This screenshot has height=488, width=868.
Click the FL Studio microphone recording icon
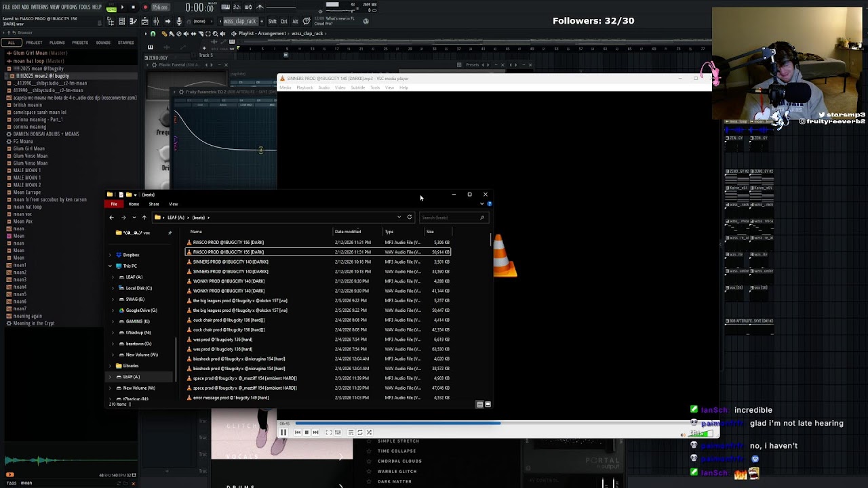[179, 22]
